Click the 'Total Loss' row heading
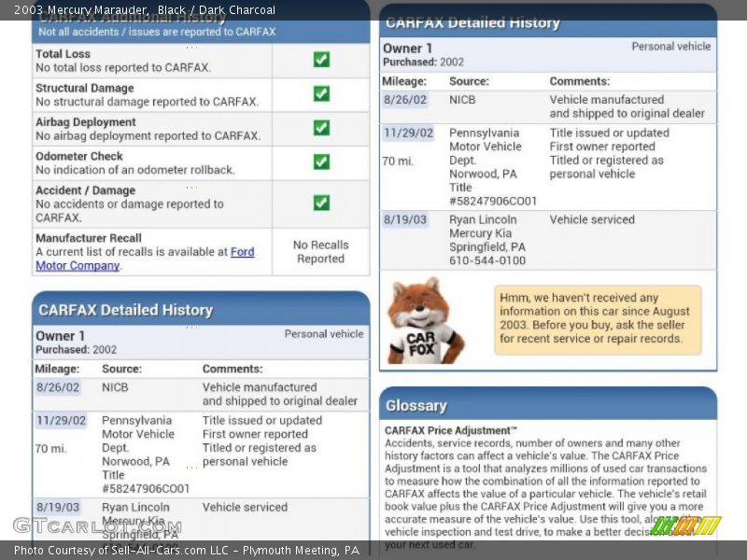The image size is (747, 560). [x=63, y=54]
